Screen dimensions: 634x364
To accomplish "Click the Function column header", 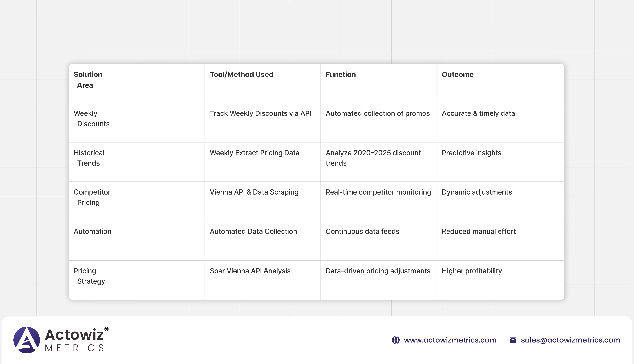I will click(x=340, y=75).
